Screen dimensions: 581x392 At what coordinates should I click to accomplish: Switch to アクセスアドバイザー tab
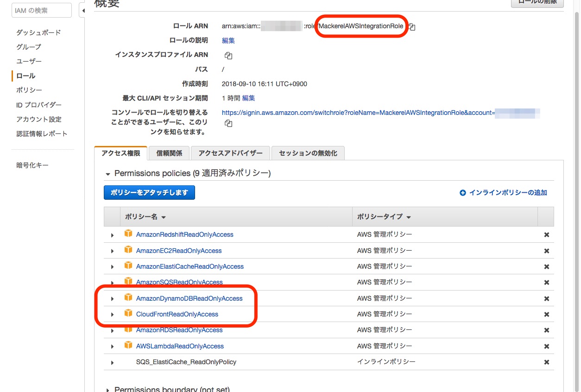230,153
